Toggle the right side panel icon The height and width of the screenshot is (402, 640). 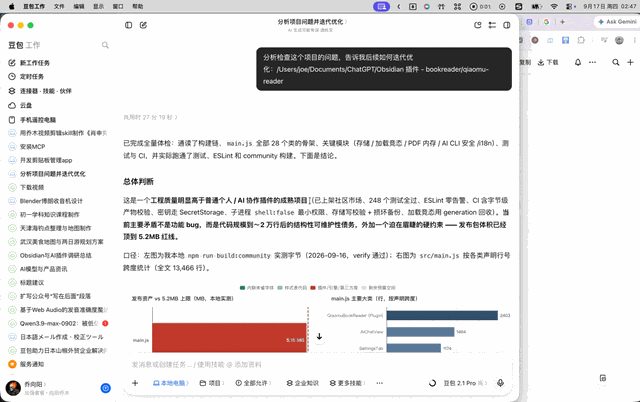[x=507, y=25]
